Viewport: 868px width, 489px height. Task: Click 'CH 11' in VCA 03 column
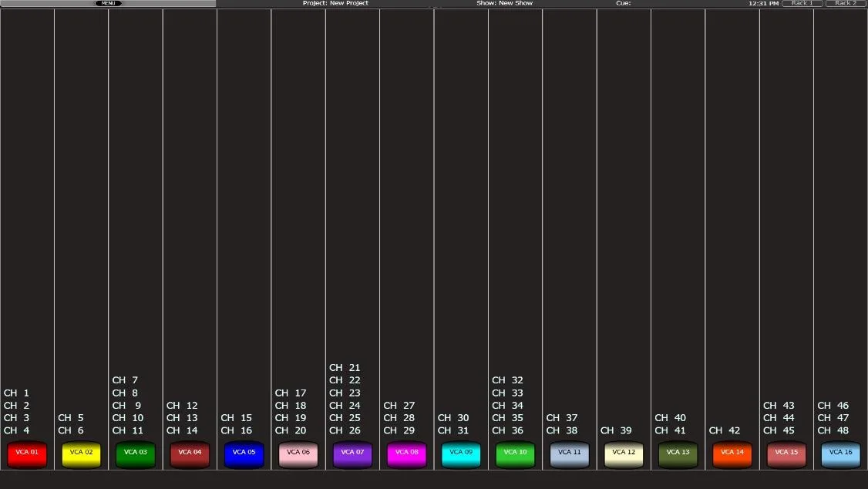pyautogui.click(x=128, y=430)
